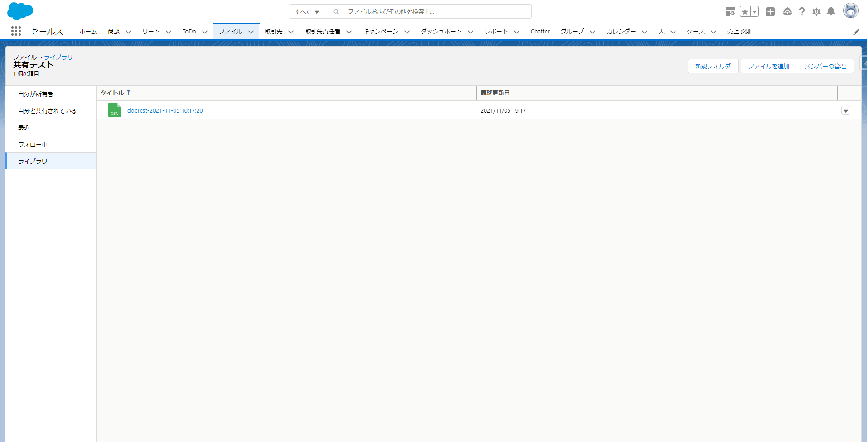868x442 pixels.
Task: Click the edit pencil icon near 売上予測
Action: pyautogui.click(x=856, y=32)
